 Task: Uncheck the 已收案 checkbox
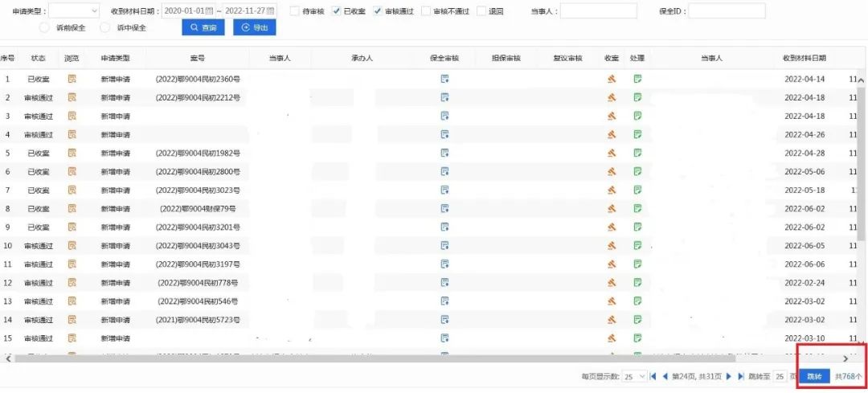click(x=336, y=11)
